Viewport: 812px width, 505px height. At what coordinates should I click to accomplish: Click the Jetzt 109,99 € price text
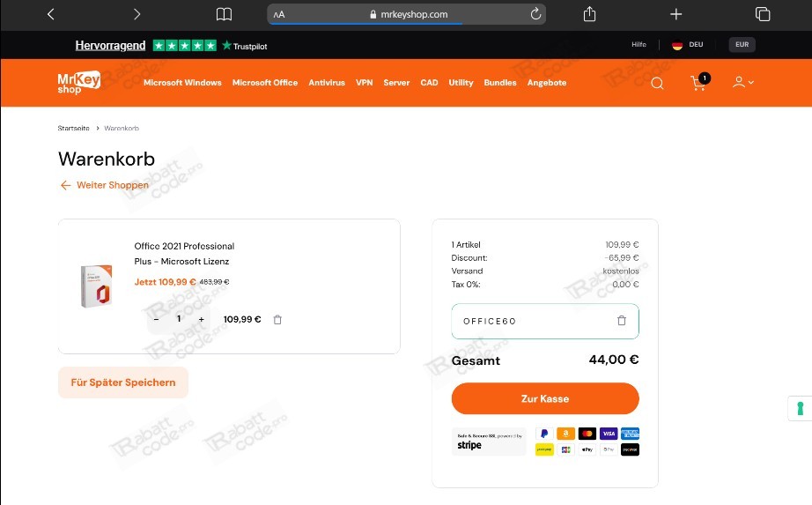166,282
